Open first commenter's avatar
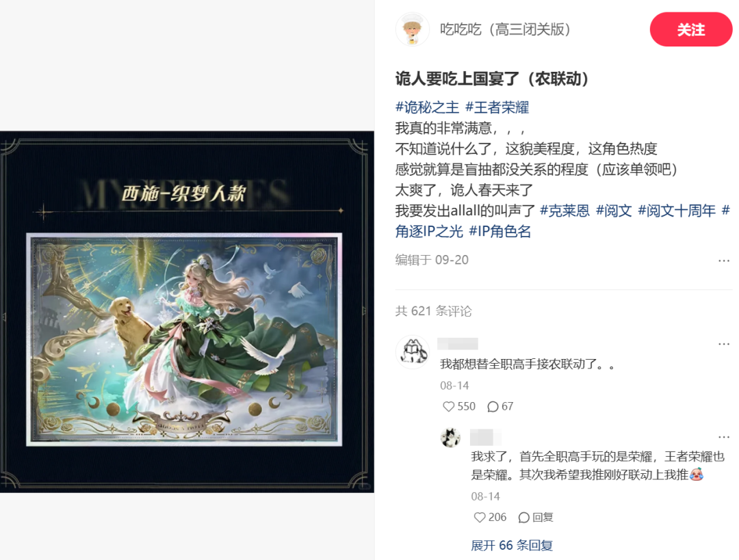Viewport: 739px width, 560px height. point(413,352)
